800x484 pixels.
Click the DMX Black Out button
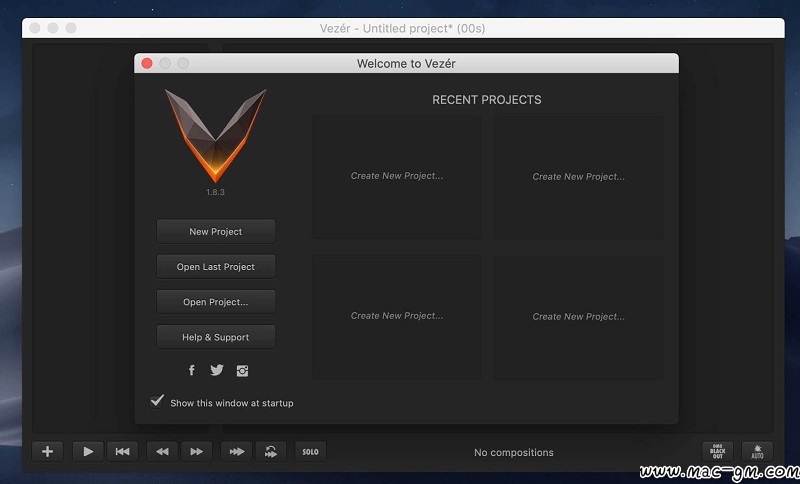tap(717, 451)
